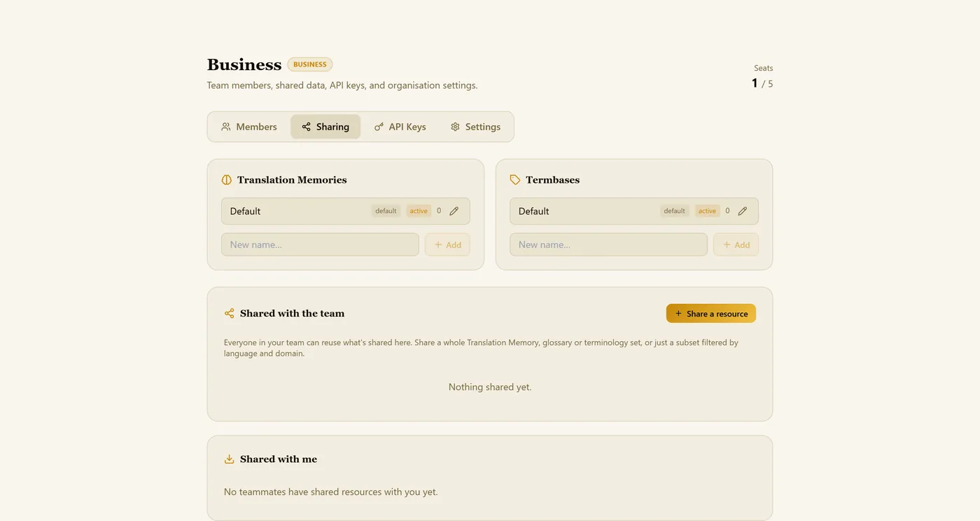Click the Translation Memories brain icon
The width and height of the screenshot is (980, 521).
[226, 180]
